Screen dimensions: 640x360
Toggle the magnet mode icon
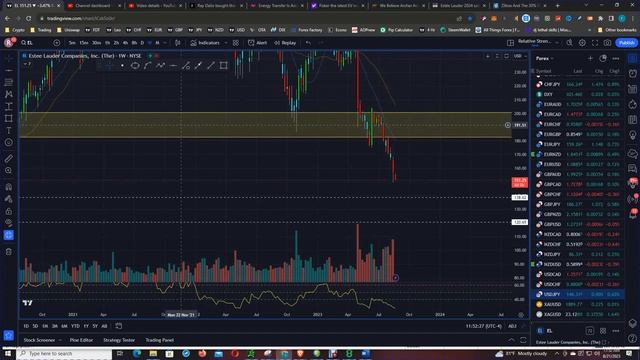click(x=9, y=187)
